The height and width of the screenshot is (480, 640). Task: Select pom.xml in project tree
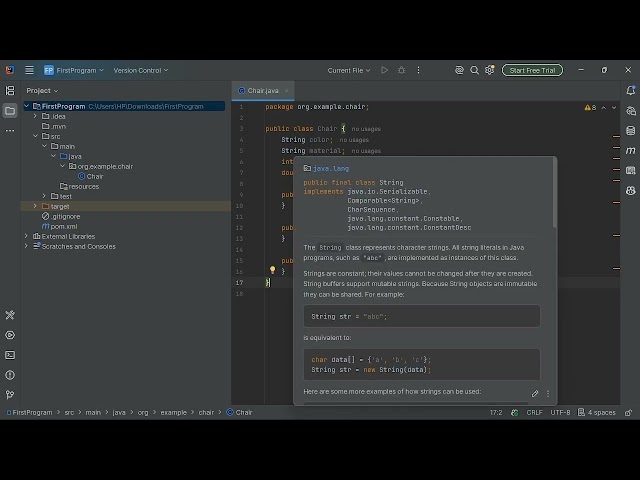coord(60,226)
